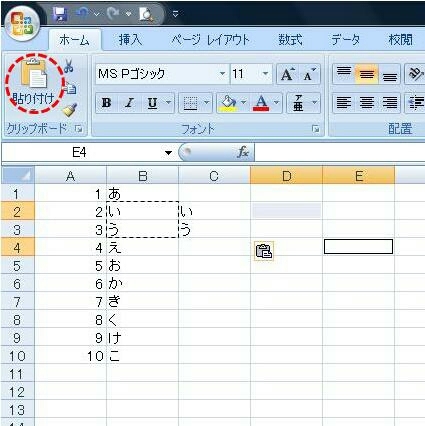425x426 pixels.
Task: Apply the yellow Fill Color bucket
Action: click(228, 103)
